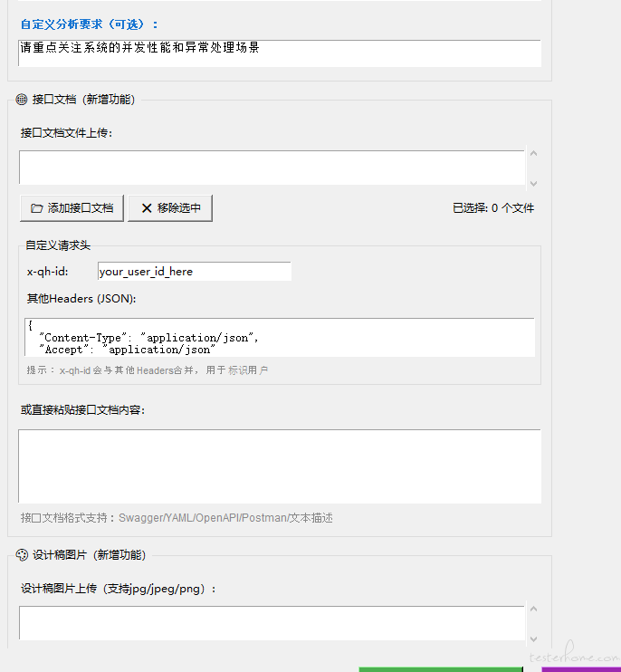Screen dimensions: 621x672
Task: Click up arrow of 接口文档 file list scrollbar
Action: [533, 155]
